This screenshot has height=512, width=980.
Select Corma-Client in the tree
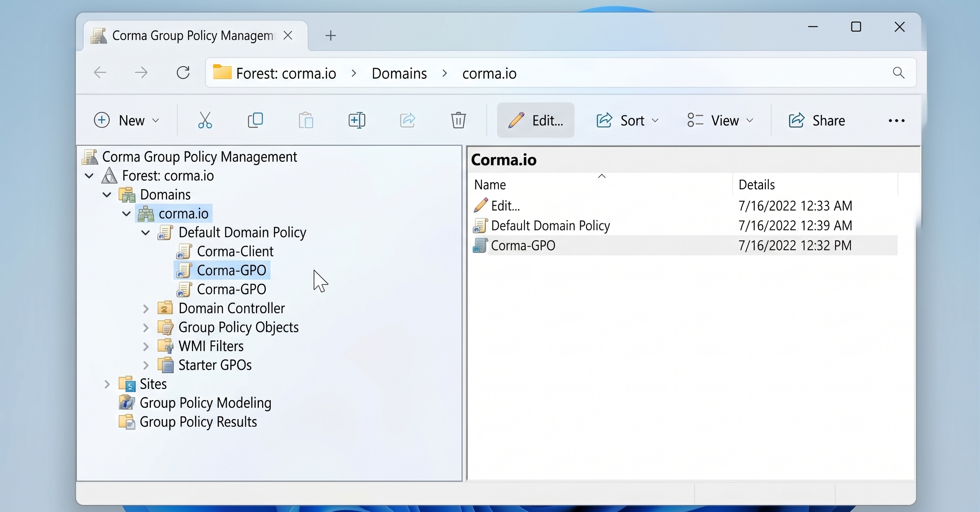235,251
